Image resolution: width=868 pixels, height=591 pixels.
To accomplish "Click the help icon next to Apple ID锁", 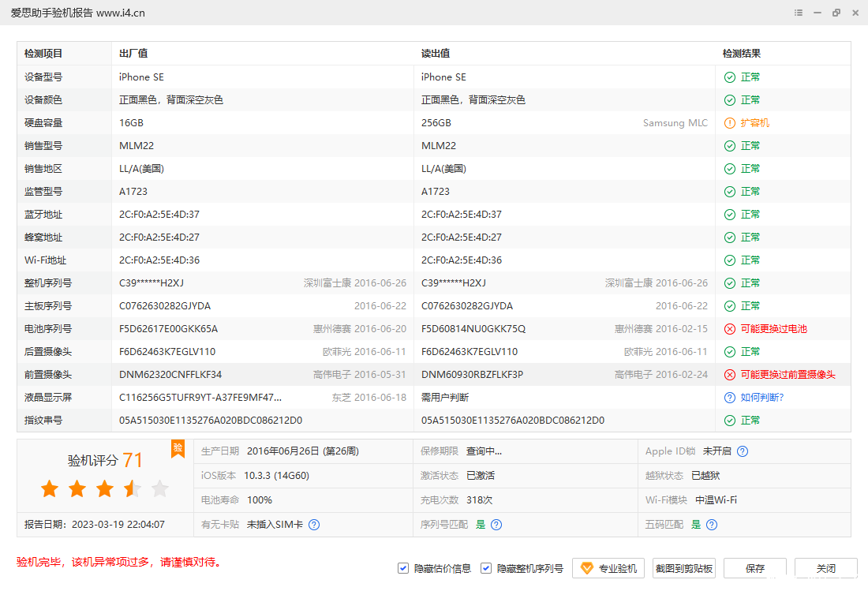I will pos(743,451).
